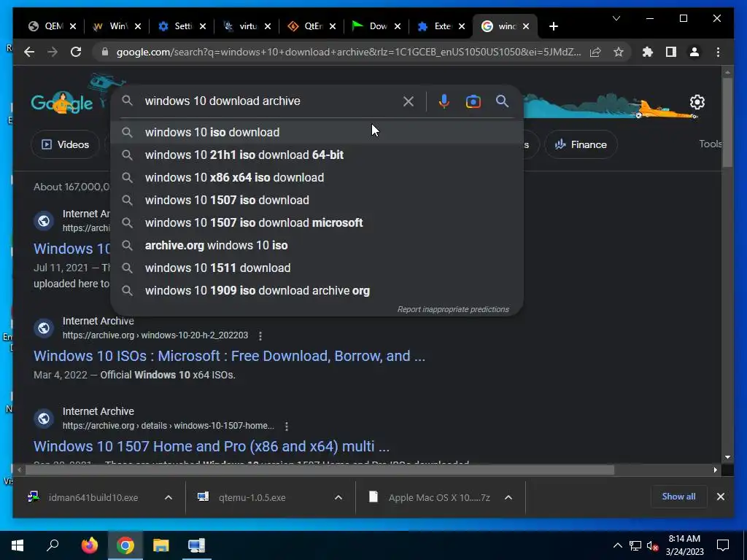This screenshot has height=560, width=747.
Task: Show hidden system tray icons
Action: pos(617,545)
